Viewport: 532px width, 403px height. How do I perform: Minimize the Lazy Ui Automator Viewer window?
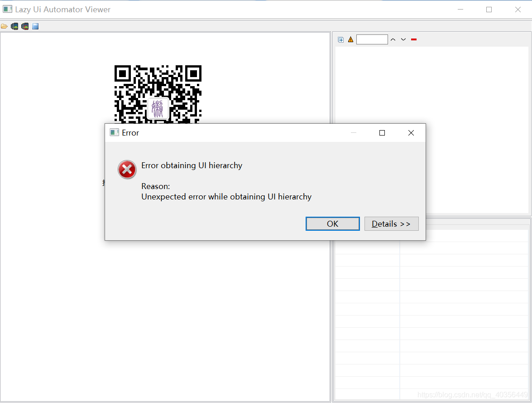pyautogui.click(x=460, y=10)
